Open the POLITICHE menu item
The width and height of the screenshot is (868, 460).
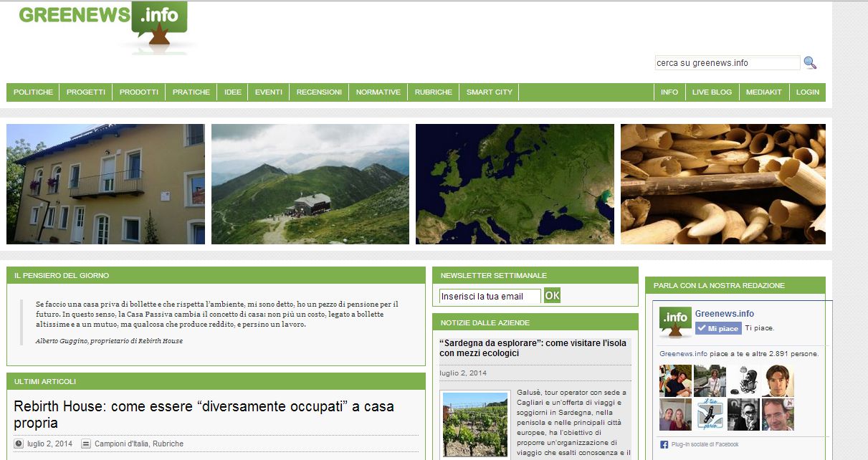coord(33,92)
